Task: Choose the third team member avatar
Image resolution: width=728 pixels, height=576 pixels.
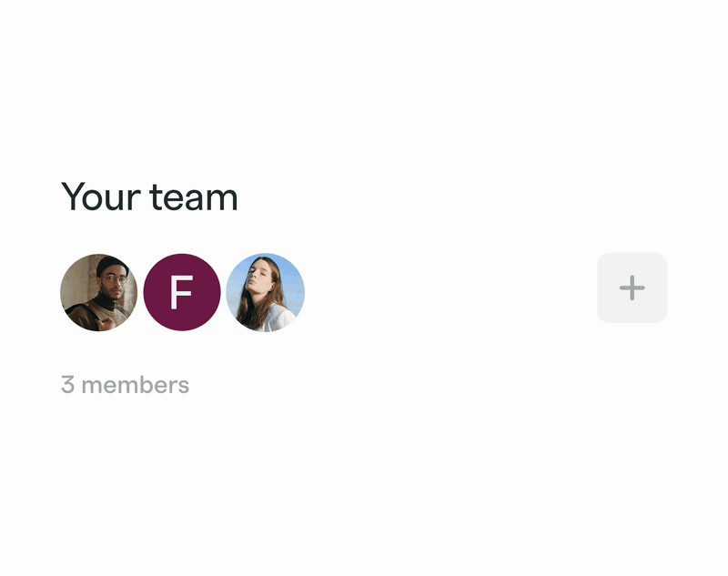Action: [265, 292]
